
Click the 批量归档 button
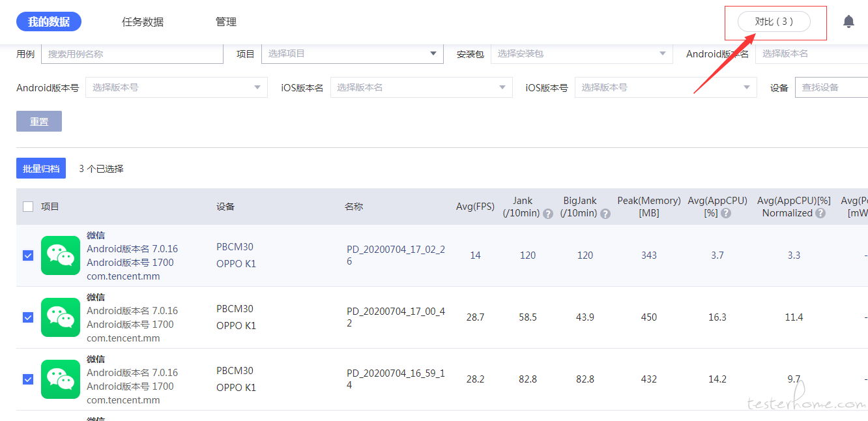[41, 169]
